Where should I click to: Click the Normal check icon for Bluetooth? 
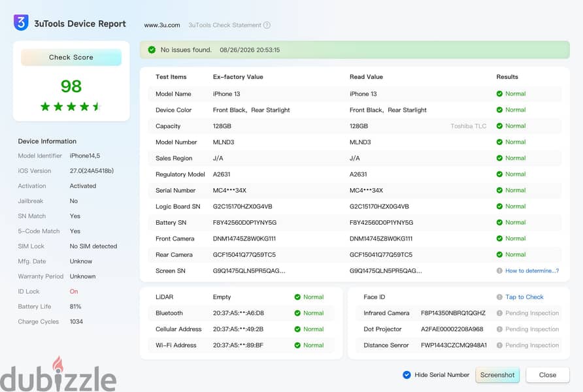point(297,313)
